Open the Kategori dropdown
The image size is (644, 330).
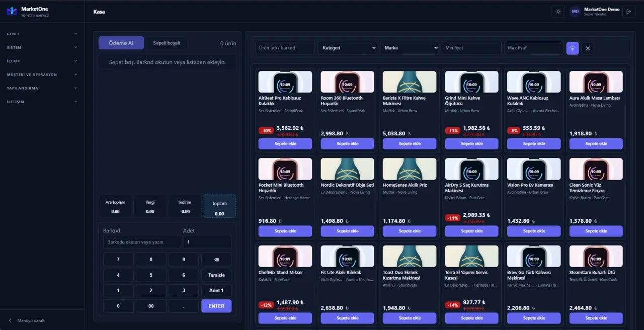[x=347, y=48]
